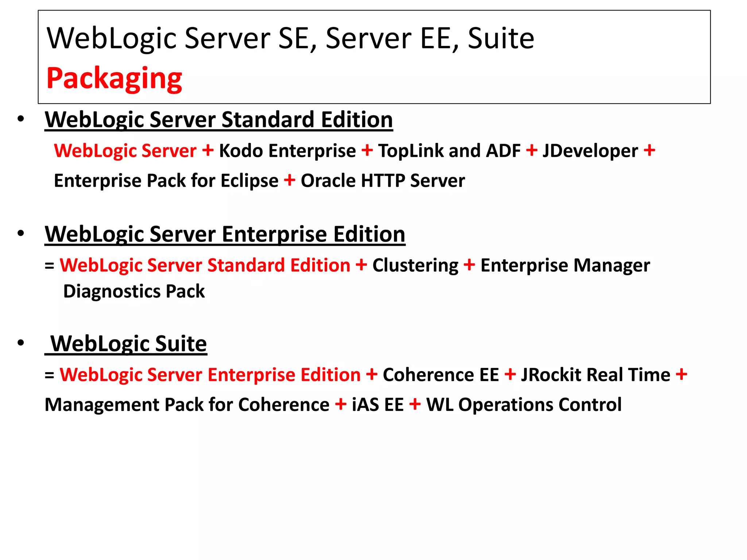
Task: Click the red "WebLogic Server" text
Action: coord(125,151)
